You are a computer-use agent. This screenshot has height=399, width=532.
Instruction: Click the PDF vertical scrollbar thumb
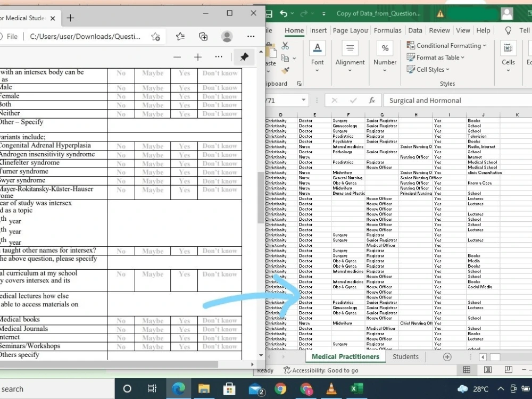point(261,197)
